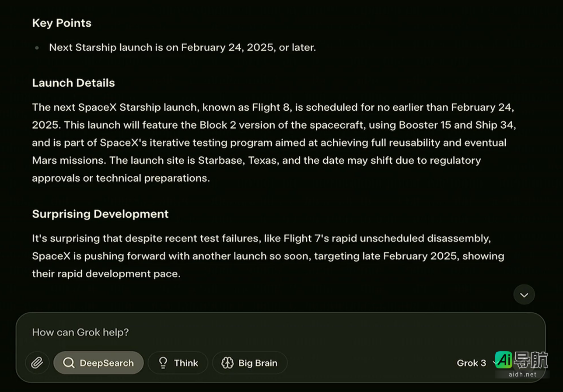This screenshot has height=392, width=563.
Task: Focus the "How can Grok help?" field
Action: click(280, 332)
